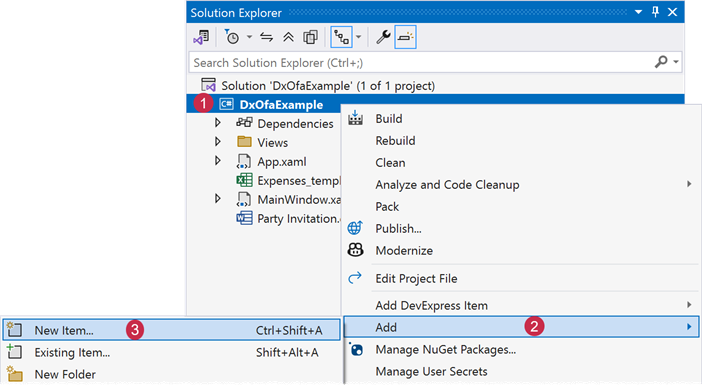Click the Build menu icon
The width and height of the screenshot is (702, 386).
click(355, 118)
